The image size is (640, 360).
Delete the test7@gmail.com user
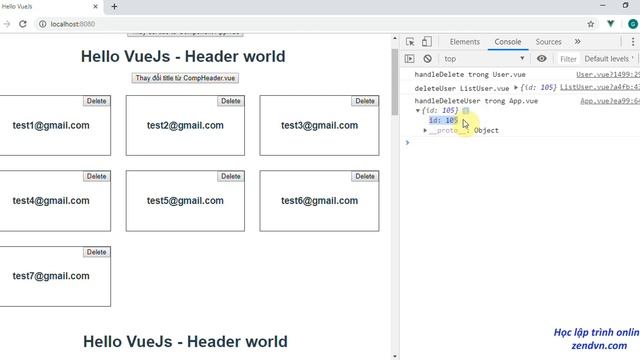(97, 252)
